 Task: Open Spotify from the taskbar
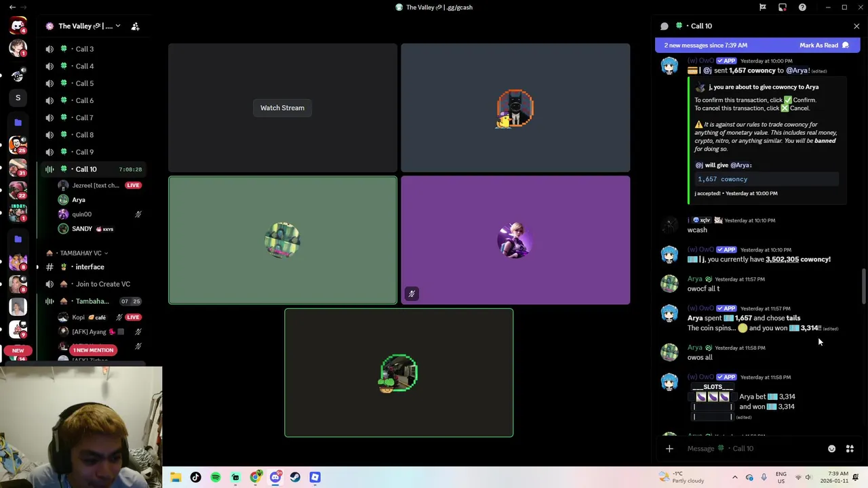(216, 477)
